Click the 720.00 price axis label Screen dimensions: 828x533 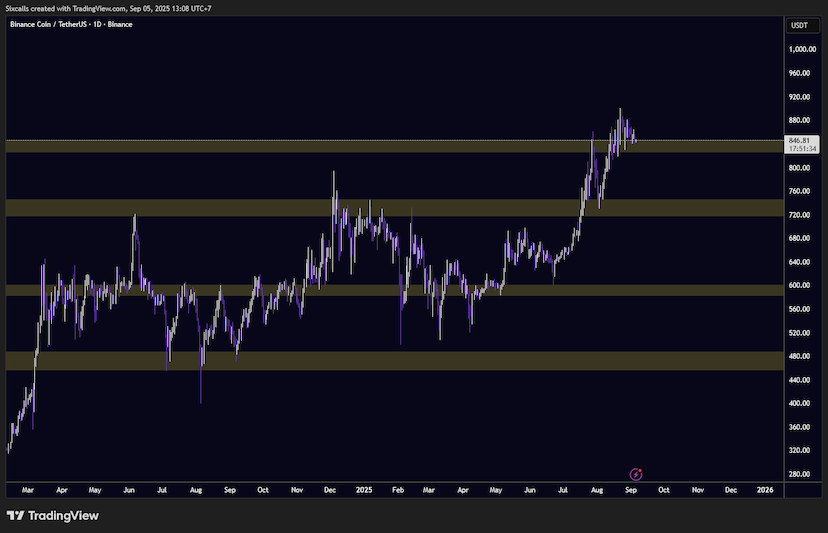799,214
